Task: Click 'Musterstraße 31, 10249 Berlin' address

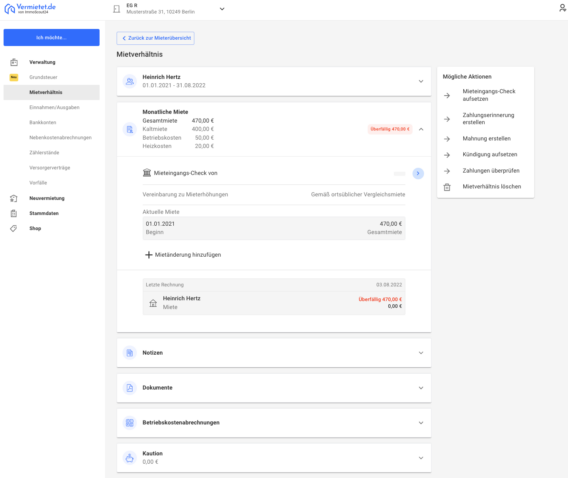Action: pos(160,12)
